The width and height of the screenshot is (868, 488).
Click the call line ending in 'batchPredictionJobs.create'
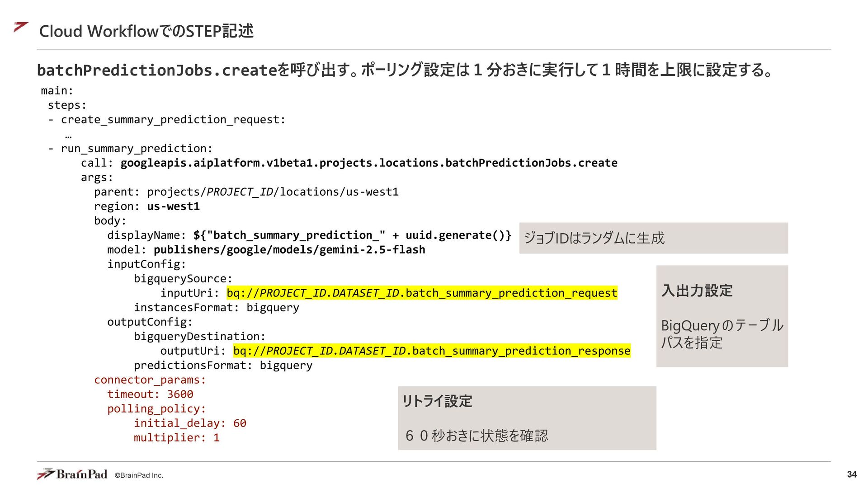(349, 163)
